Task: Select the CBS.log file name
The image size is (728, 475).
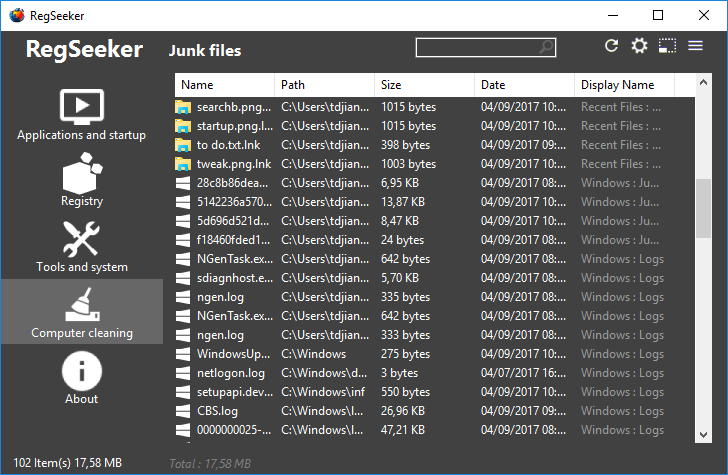Action: 217,411
